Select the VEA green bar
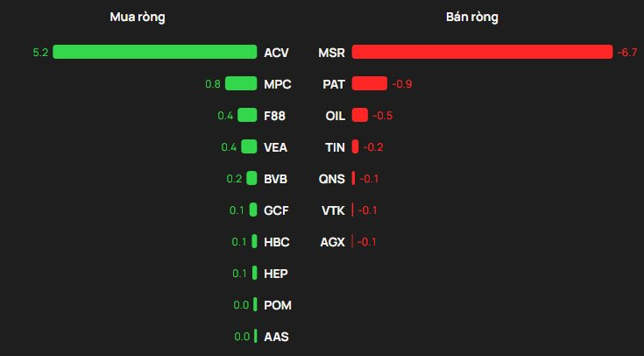This screenshot has height=356, width=644. point(249,146)
